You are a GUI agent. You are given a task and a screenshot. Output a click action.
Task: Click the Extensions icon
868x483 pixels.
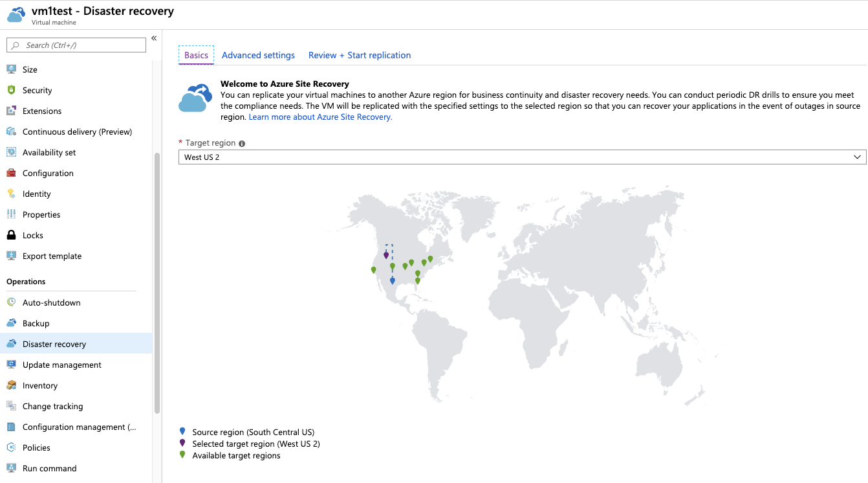11,111
